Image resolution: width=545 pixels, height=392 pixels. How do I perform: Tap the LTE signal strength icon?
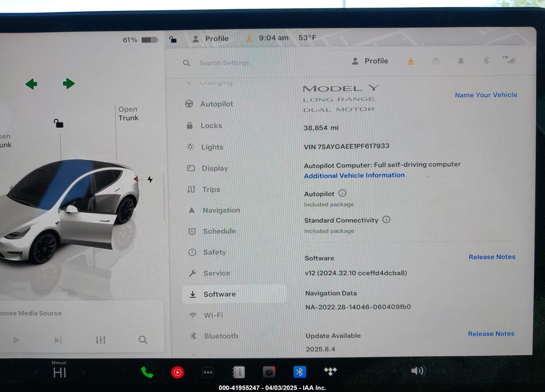509,60
